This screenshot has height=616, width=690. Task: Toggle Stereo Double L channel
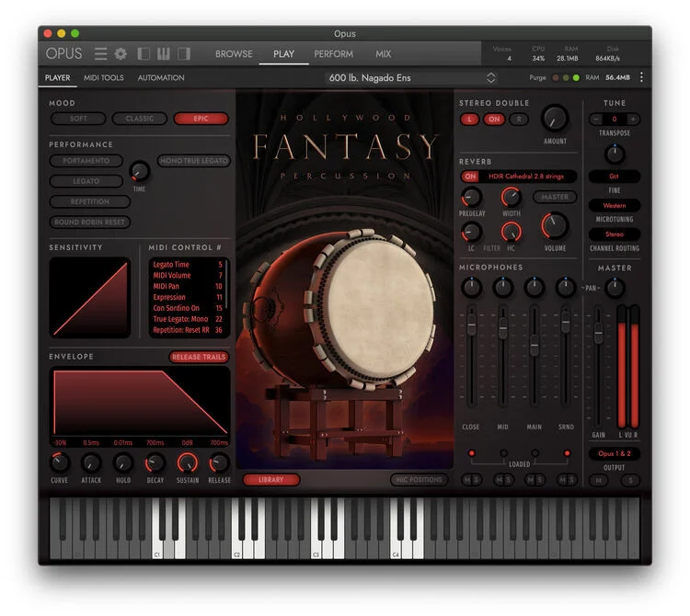[469, 120]
